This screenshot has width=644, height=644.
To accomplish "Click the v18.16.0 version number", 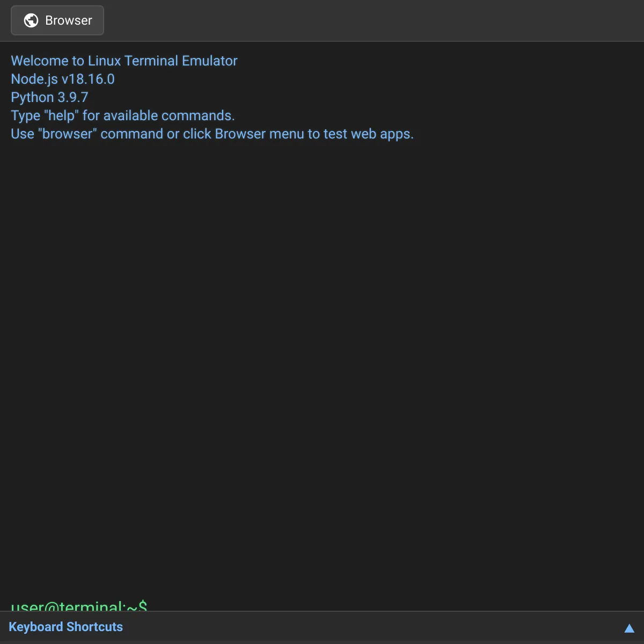I will [x=88, y=79].
